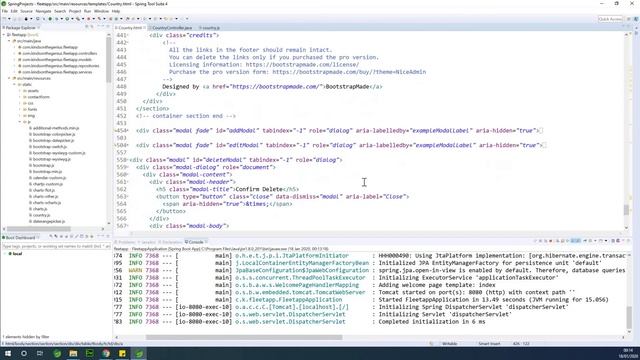Collapse the src/main/java folder
The image size is (640, 360).
[x=9, y=41]
